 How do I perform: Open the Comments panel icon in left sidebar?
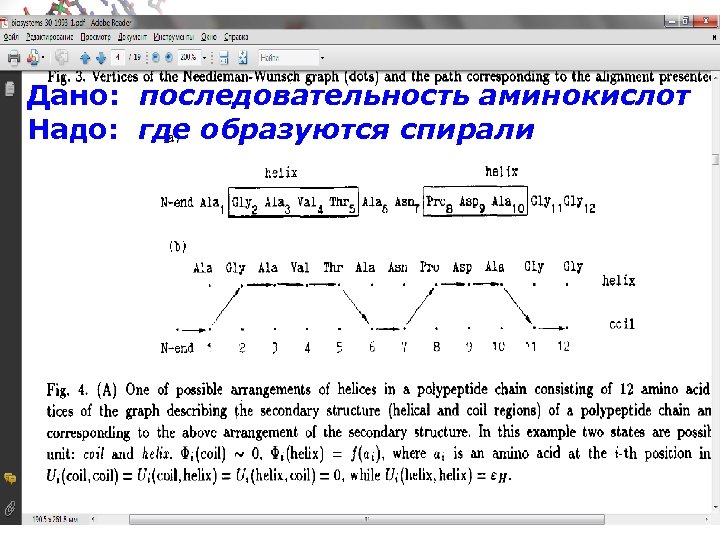tap(10, 478)
